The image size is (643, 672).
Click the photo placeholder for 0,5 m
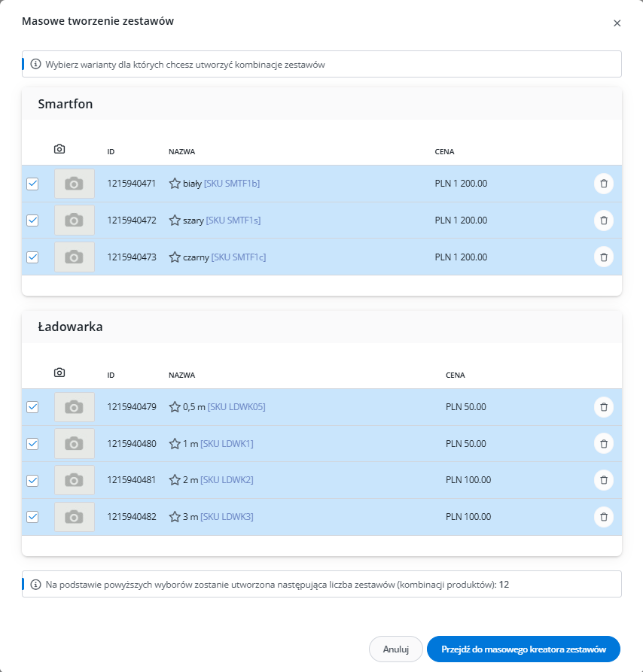74,407
